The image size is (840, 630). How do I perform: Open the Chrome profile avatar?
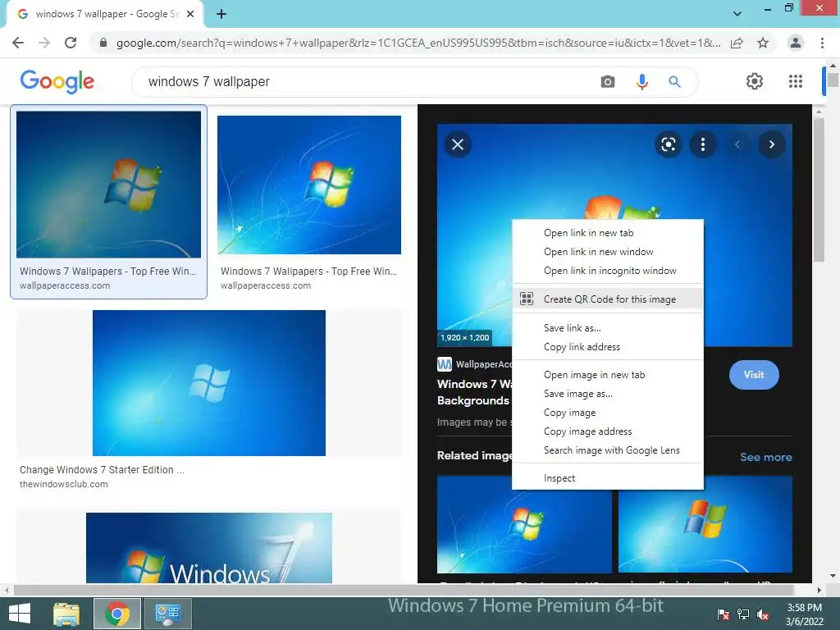pyautogui.click(x=796, y=43)
